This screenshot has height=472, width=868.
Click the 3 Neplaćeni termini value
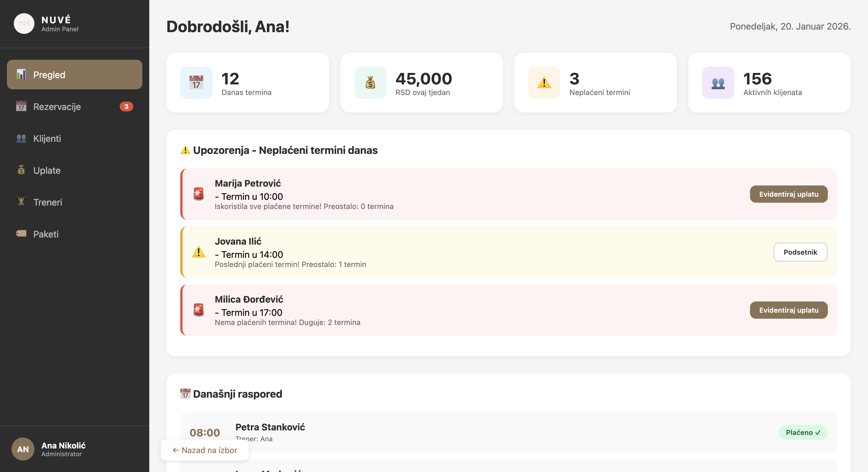click(574, 79)
